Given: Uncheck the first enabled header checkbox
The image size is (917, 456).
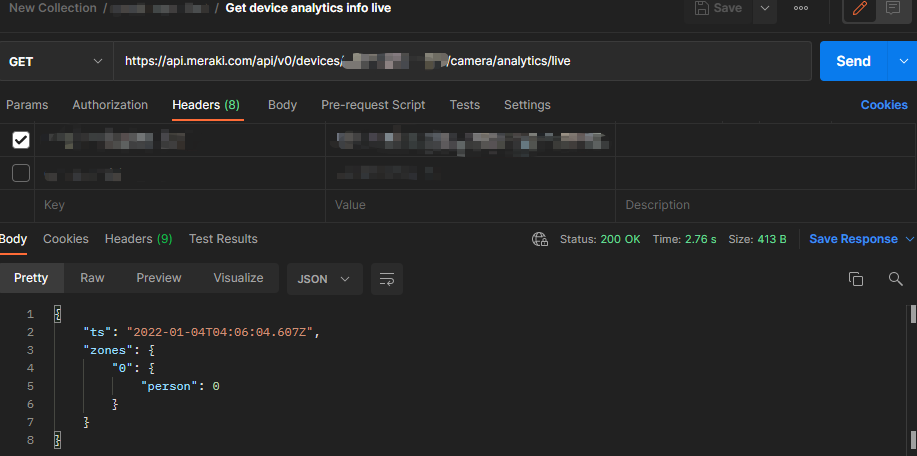Looking at the screenshot, I should pos(20,140).
